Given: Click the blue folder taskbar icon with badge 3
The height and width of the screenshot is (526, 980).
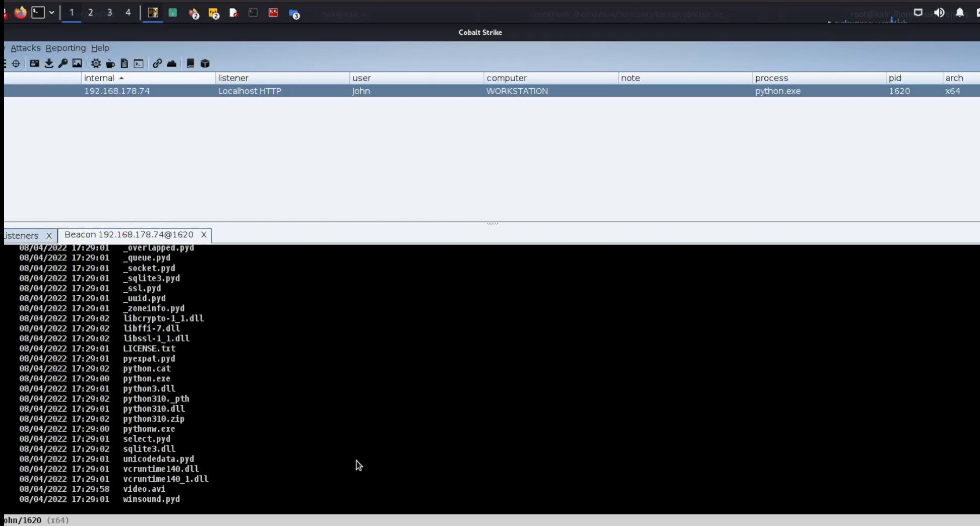Looking at the screenshot, I should [294, 14].
